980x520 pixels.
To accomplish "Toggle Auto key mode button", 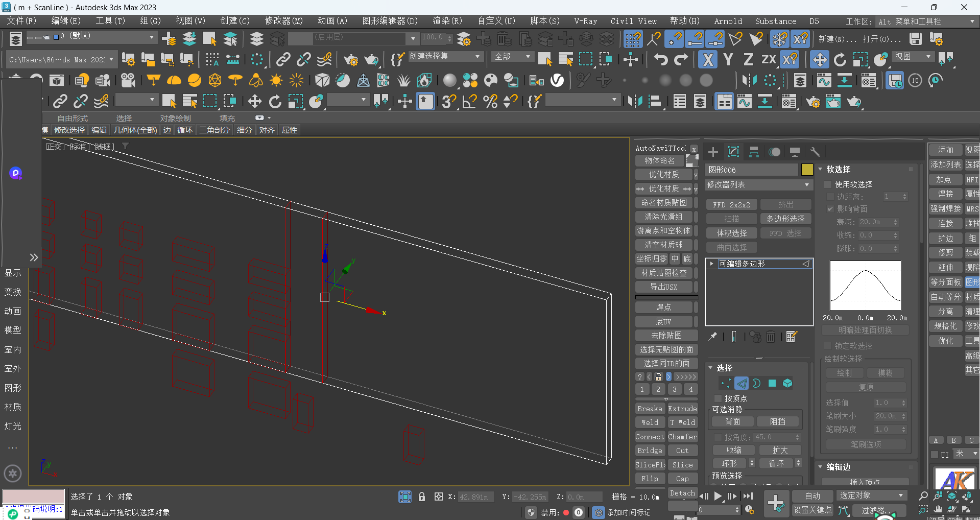I will [812, 496].
